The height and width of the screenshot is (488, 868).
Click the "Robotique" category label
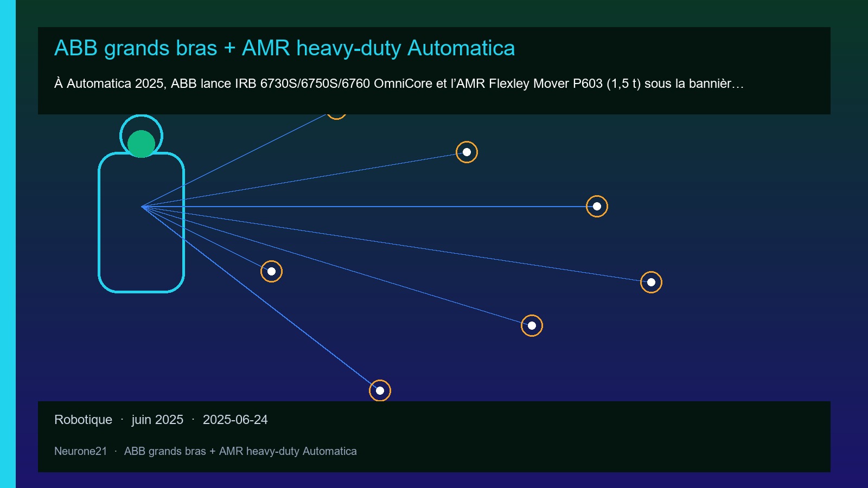coord(83,420)
